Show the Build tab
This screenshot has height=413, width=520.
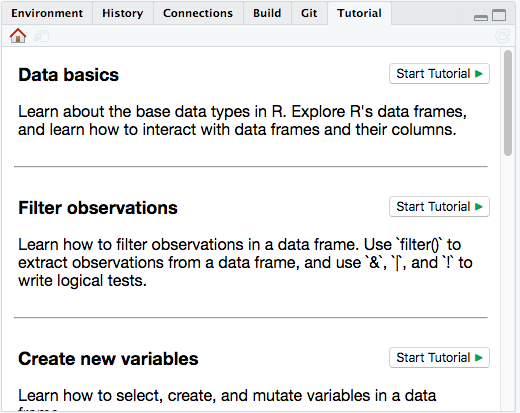[267, 13]
